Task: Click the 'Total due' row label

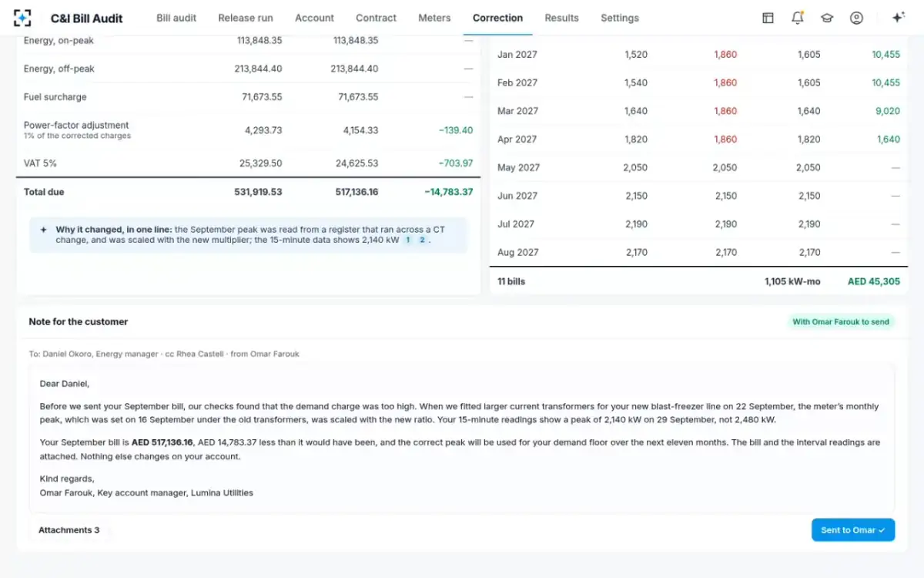Action: coord(44,192)
